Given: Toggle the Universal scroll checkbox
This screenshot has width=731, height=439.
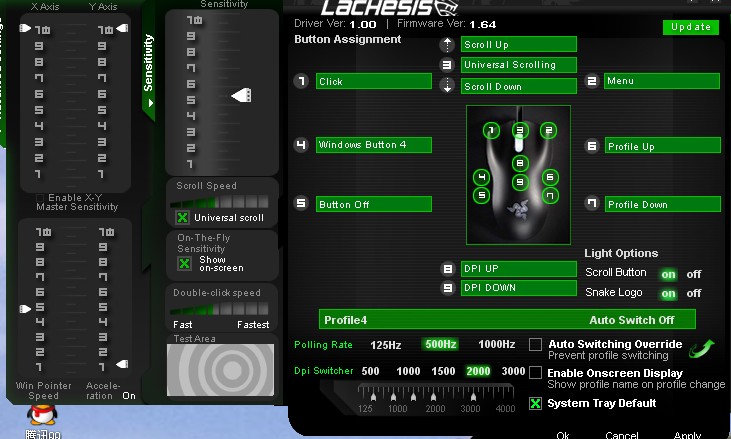Looking at the screenshot, I should 183,217.
